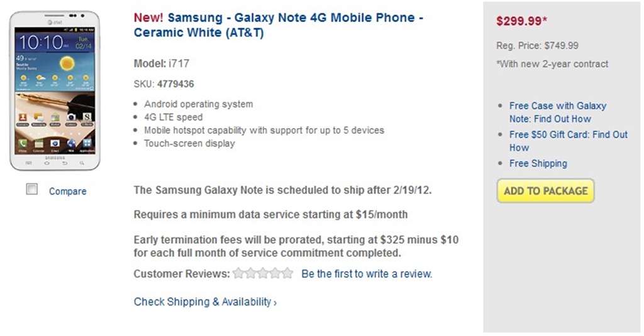Click the chevron after Check Shipping & Availability

[275, 303]
